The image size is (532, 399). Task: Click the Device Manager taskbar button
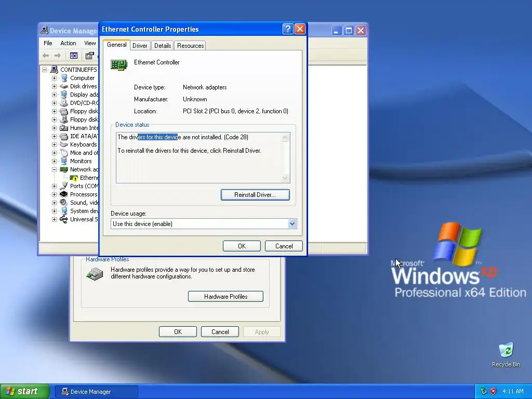(96, 392)
